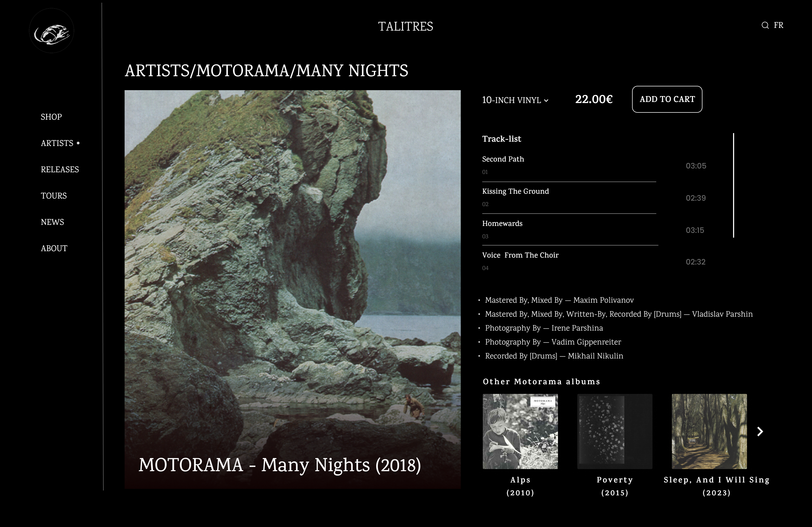
Task: Open the SHOP menu item
Action: 51,117
